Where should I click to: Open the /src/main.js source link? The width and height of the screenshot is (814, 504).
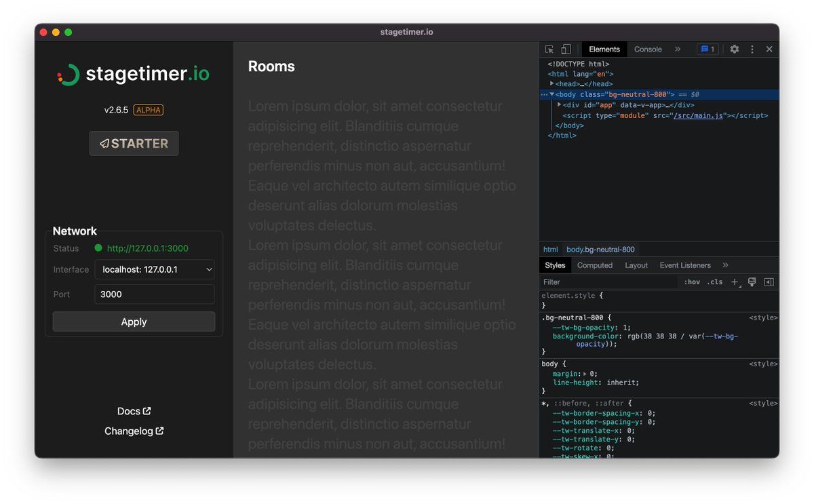click(x=698, y=115)
